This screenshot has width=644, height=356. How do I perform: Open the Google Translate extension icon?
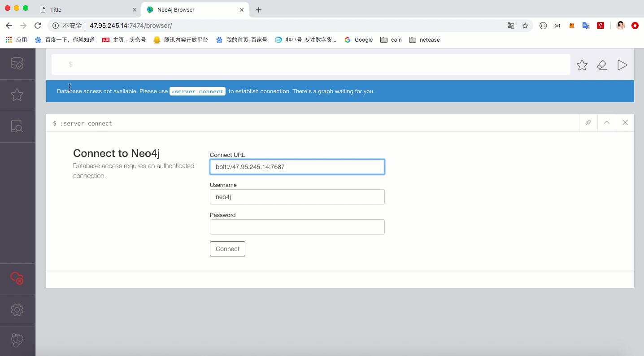(x=586, y=26)
